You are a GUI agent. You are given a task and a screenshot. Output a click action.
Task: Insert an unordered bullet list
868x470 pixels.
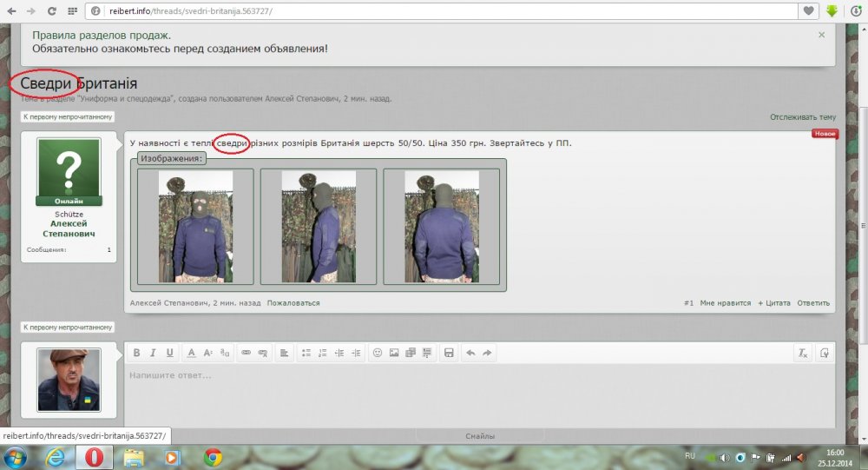point(306,353)
